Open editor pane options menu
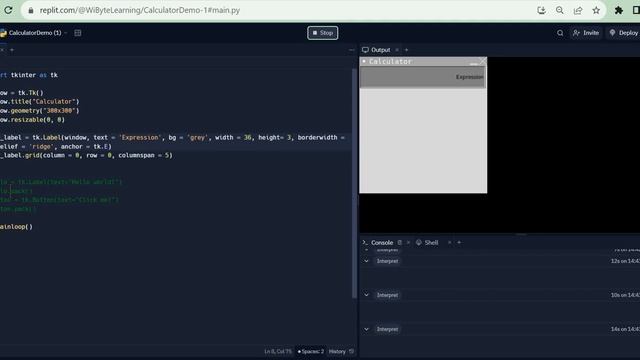This screenshot has height=360, width=640. click(x=351, y=50)
